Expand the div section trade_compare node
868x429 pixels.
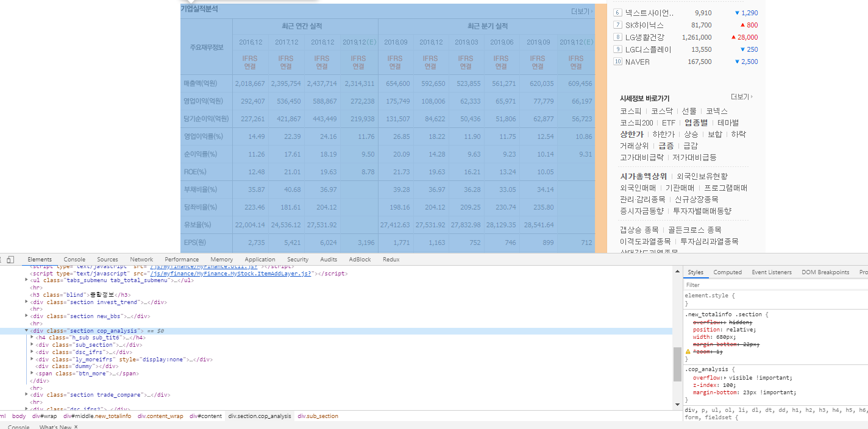coord(26,395)
